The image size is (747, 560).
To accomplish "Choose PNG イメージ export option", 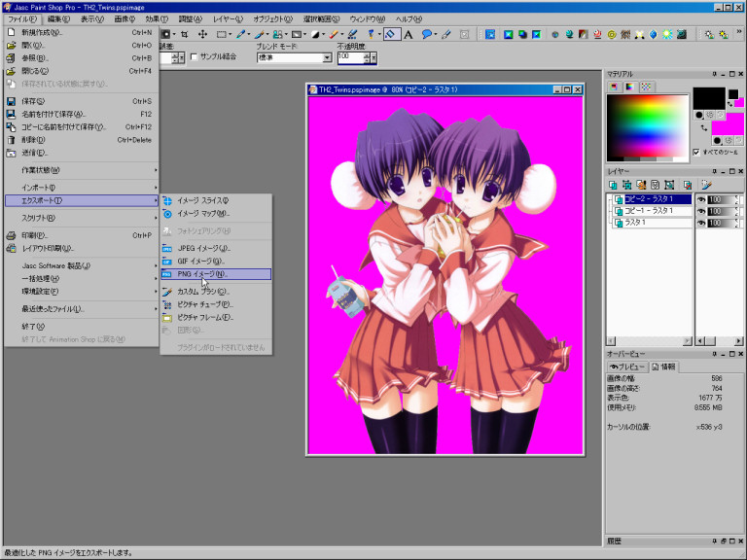I will tap(216, 274).
